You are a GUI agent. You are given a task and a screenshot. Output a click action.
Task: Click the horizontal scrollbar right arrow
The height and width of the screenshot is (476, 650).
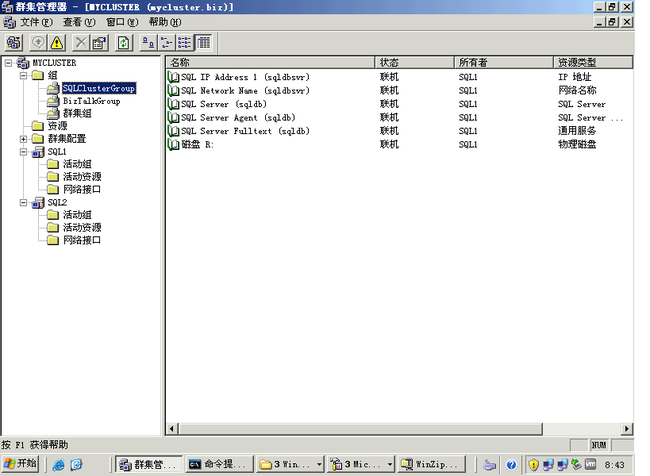626,429
